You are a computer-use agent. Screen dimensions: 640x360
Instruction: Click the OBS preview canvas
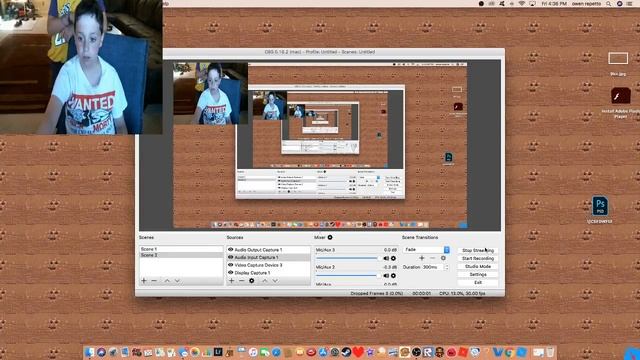320,145
